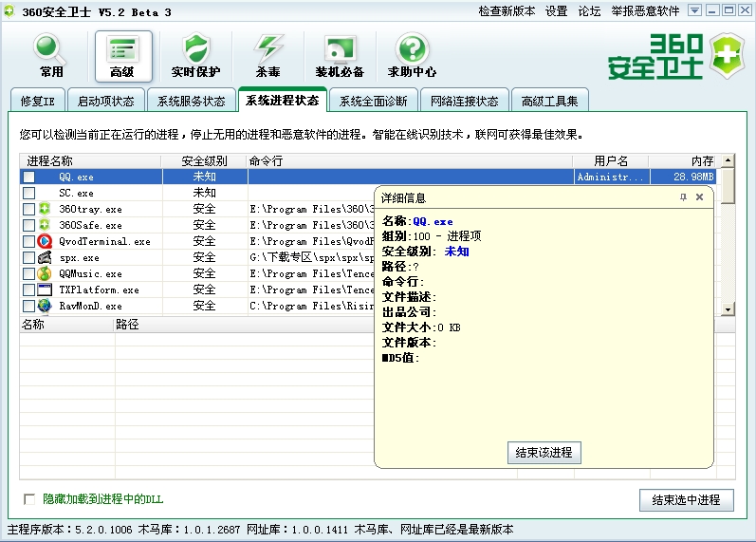Switch to the 高级工具集 tab
This screenshot has height=542, width=756.
tap(549, 101)
